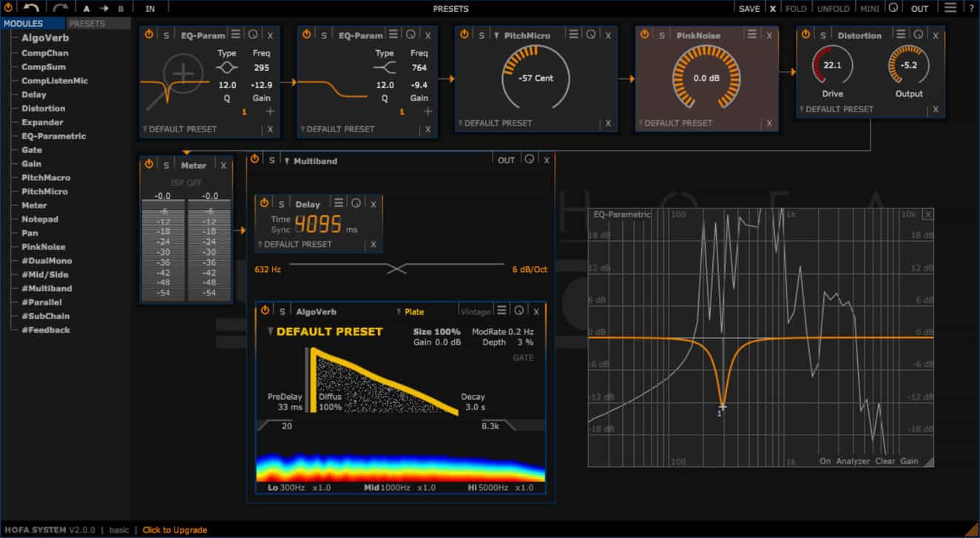The width and height of the screenshot is (980, 538).
Task: Click the Multiband container's clock icon
Action: [530, 160]
